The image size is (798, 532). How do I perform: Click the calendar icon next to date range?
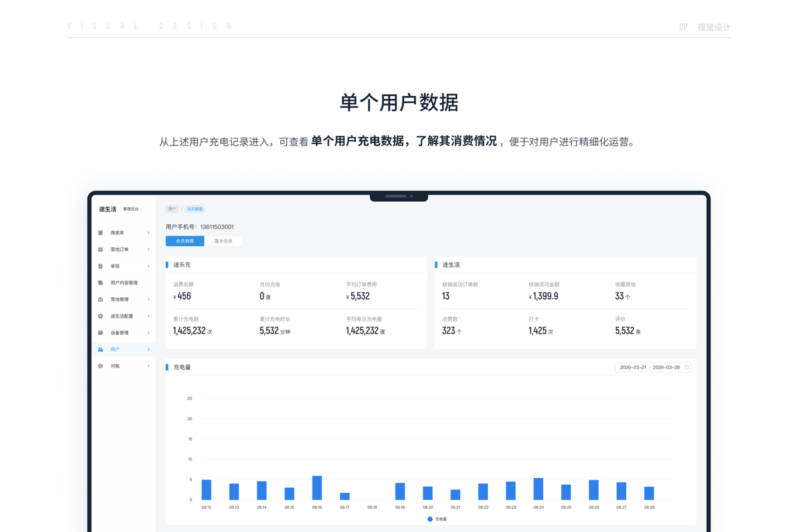pos(686,367)
